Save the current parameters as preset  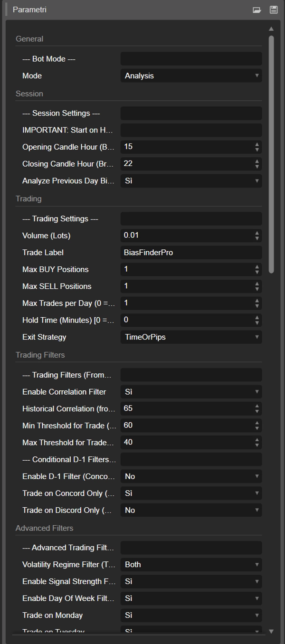tap(274, 9)
